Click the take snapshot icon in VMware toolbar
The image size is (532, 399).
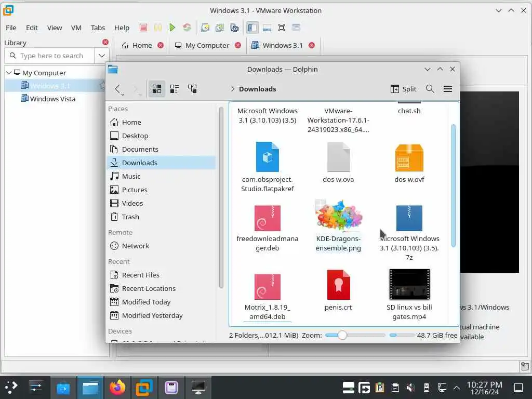coord(205,28)
